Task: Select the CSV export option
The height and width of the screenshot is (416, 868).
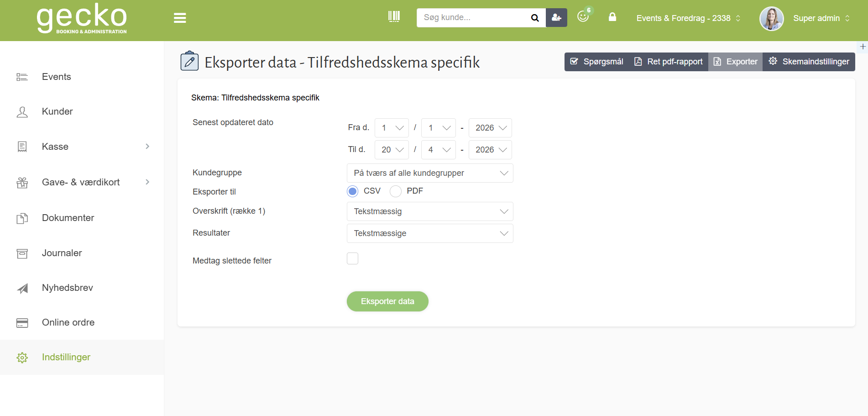Action: 352,191
